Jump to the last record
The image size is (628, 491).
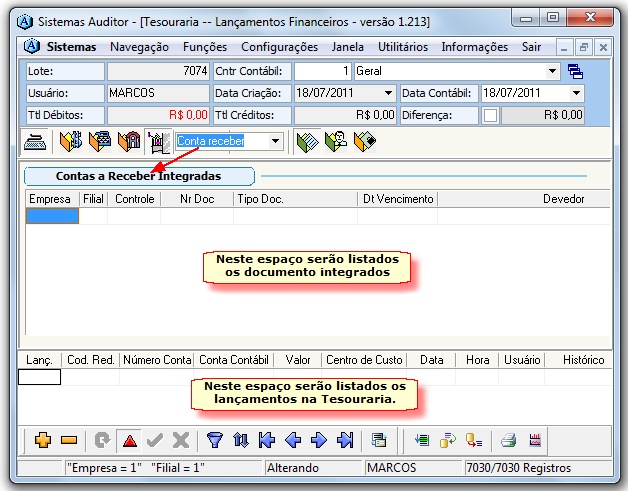pos(345,440)
